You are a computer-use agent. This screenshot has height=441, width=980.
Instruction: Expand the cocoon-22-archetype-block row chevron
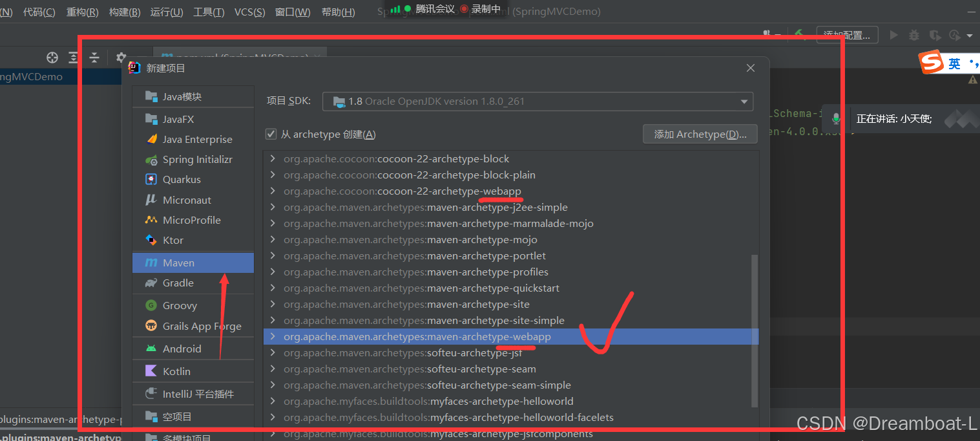click(x=273, y=158)
